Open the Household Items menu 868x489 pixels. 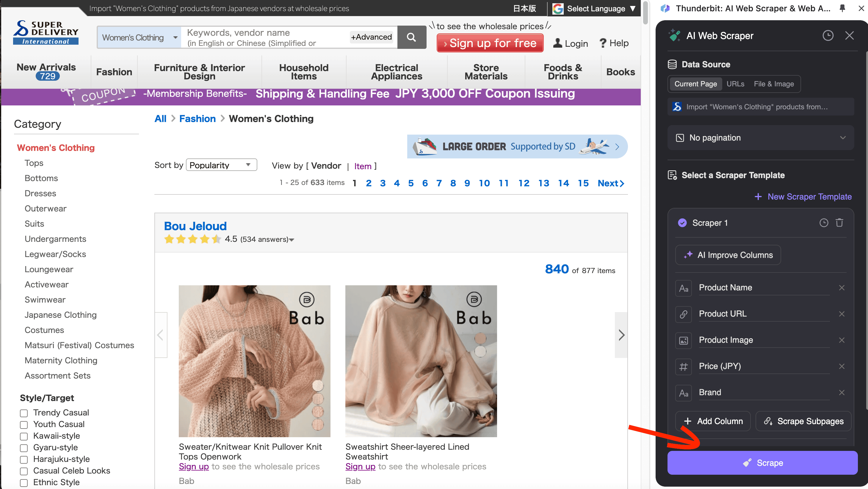[303, 72]
